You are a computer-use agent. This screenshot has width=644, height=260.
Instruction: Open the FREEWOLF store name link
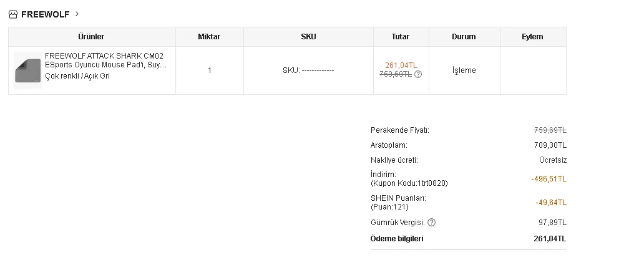click(45, 14)
